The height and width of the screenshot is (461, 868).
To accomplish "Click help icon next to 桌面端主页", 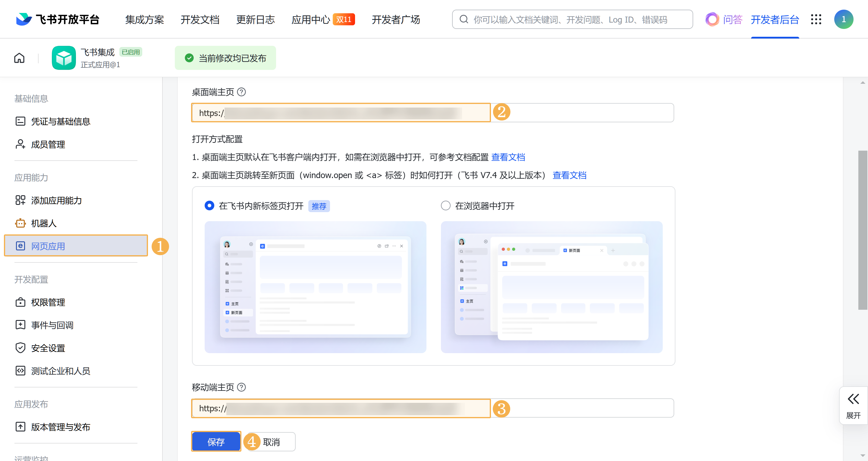I will 241,92.
